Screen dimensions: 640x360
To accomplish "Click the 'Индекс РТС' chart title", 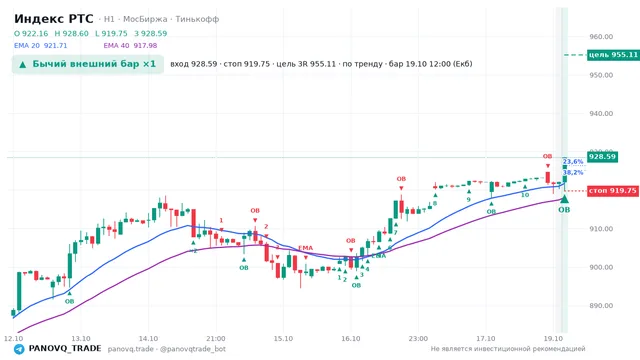I will tap(54, 19).
